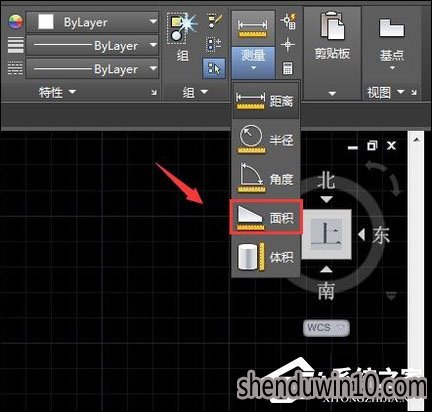Screen dimensions: 432x412
Task: Select the 面积 (Area) measure option
Action: click(x=266, y=217)
